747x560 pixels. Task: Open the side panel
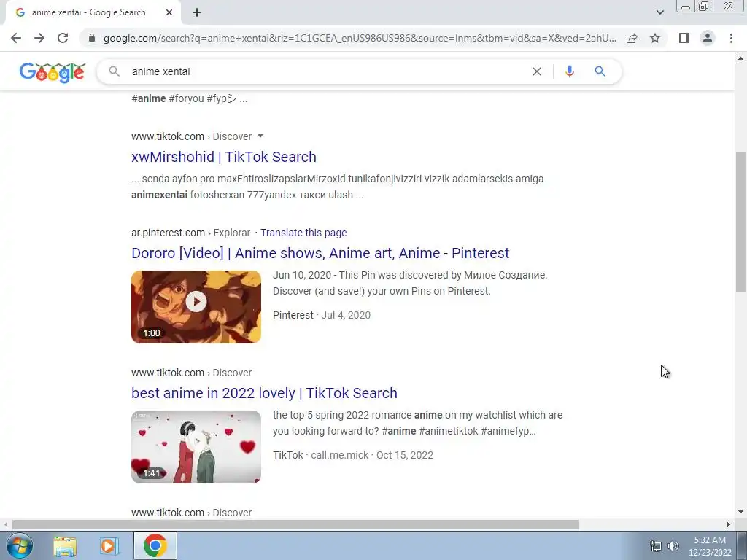pos(684,38)
